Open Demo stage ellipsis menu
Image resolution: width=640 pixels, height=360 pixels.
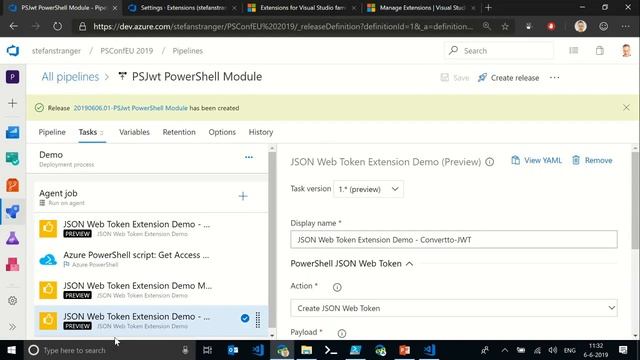(x=249, y=157)
